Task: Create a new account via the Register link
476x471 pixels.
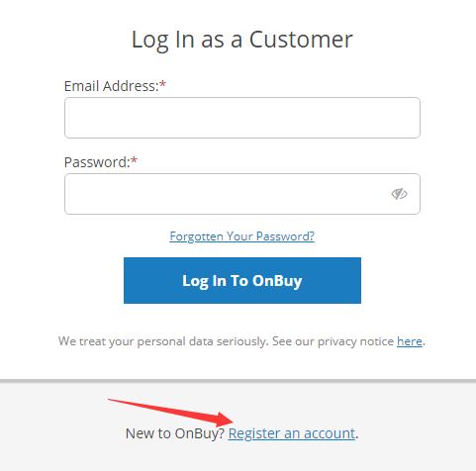Action: click(292, 433)
